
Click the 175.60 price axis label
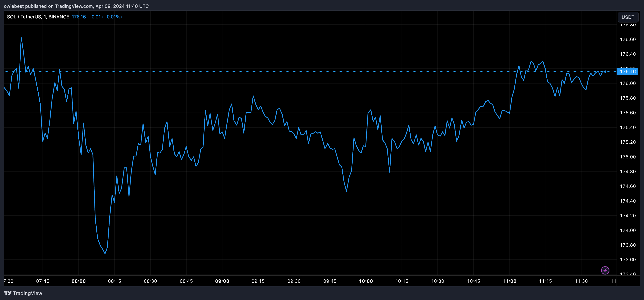[628, 113]
